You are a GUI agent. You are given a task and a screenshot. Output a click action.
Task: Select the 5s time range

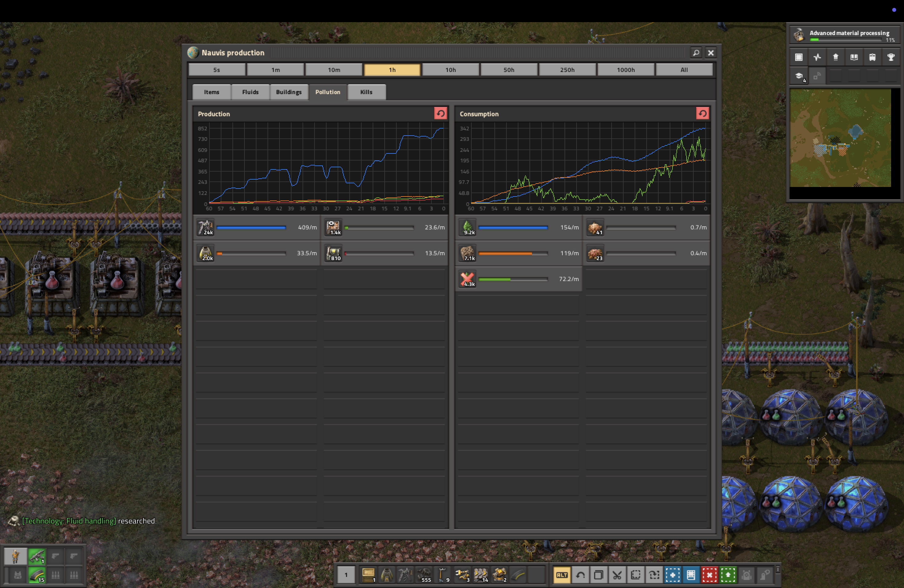216,70
